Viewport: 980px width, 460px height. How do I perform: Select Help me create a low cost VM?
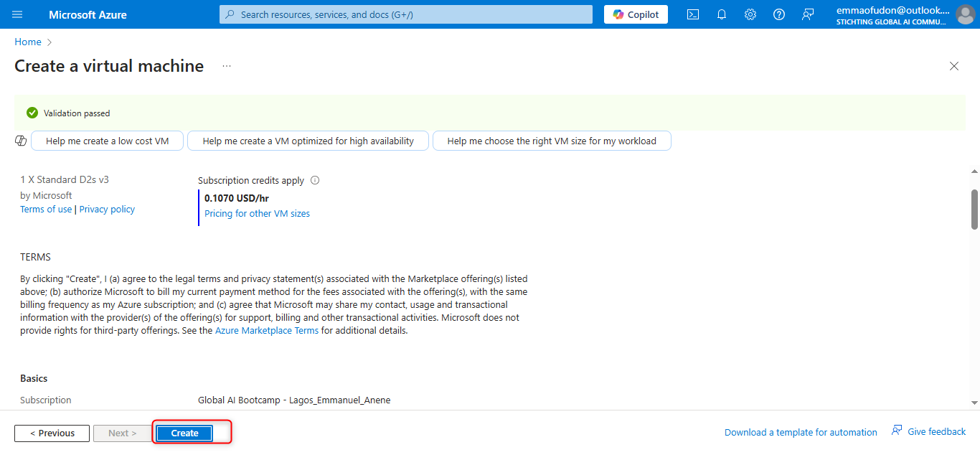click(x=108, y=141)
